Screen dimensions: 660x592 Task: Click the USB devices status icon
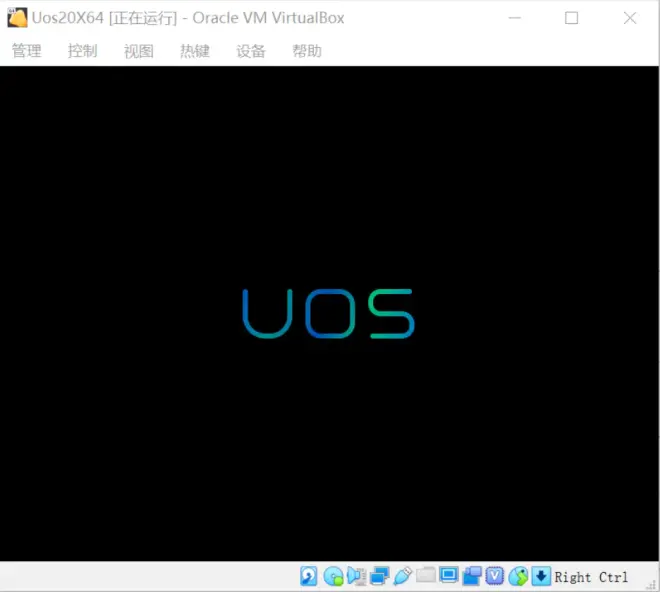click(402, 576)
